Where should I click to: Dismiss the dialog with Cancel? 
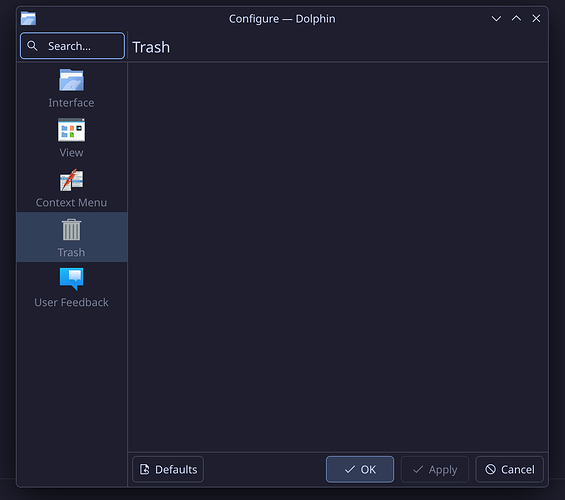click(x=510, y=469)
